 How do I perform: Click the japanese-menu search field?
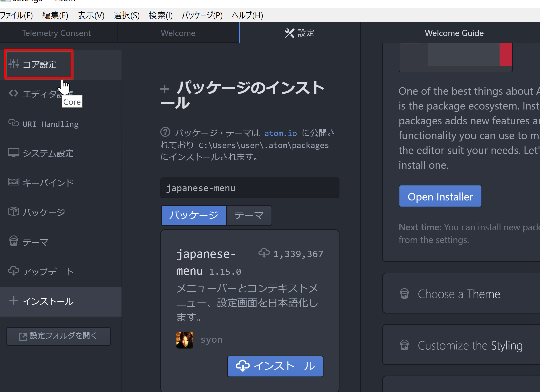[250, 188]
